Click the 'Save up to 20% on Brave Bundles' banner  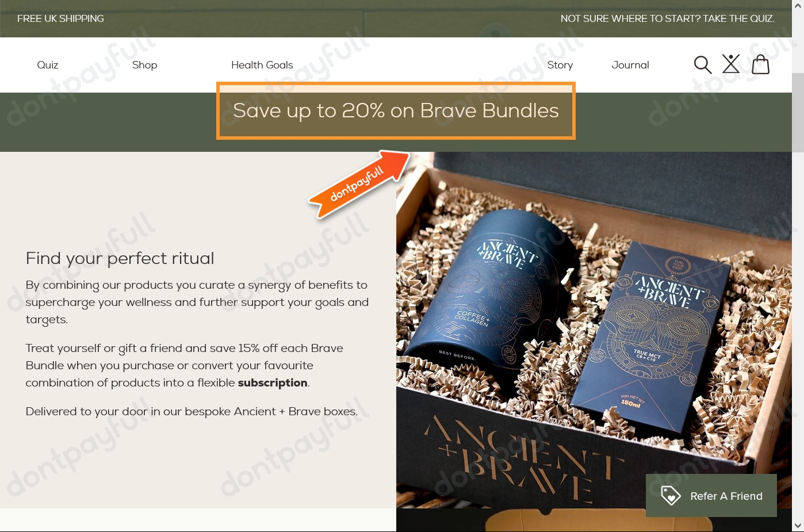(396, 110)
